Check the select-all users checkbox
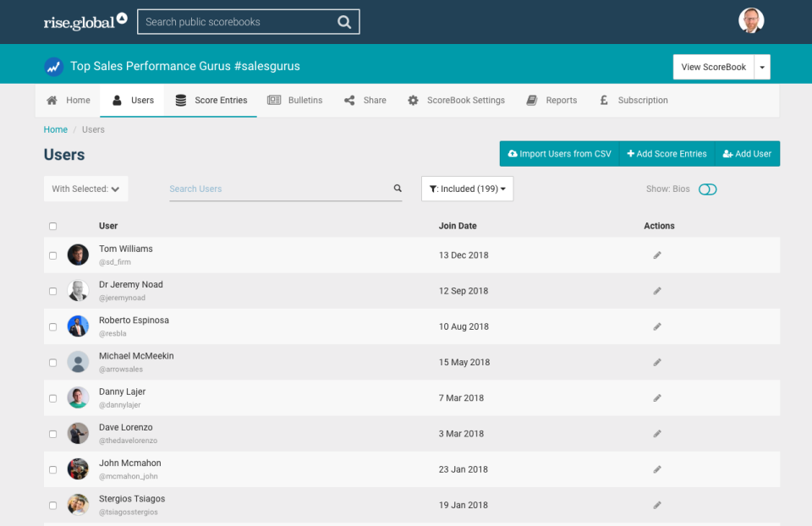The image size is (812, 526). pyautogui.click(x=53, y=227)
